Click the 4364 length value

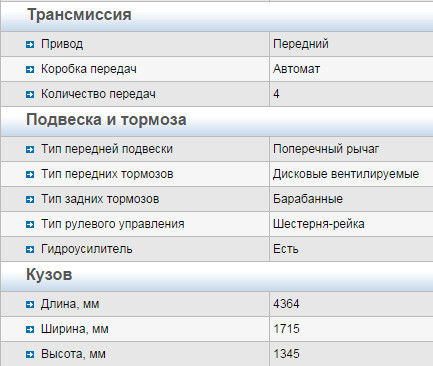pos(286,304)
